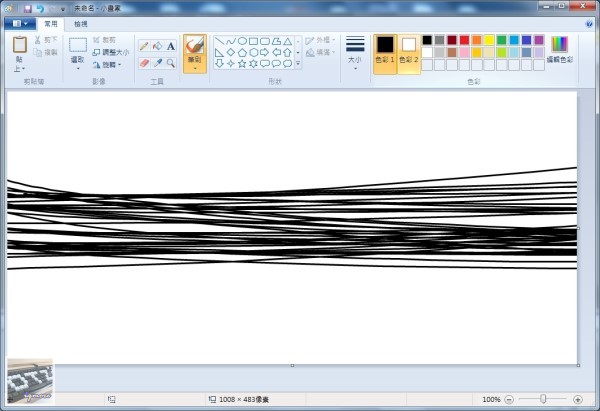Viewport: 600px width, 411px height.
Task: Click the Undo arrow in the title bar
Action: pos(40,8)
